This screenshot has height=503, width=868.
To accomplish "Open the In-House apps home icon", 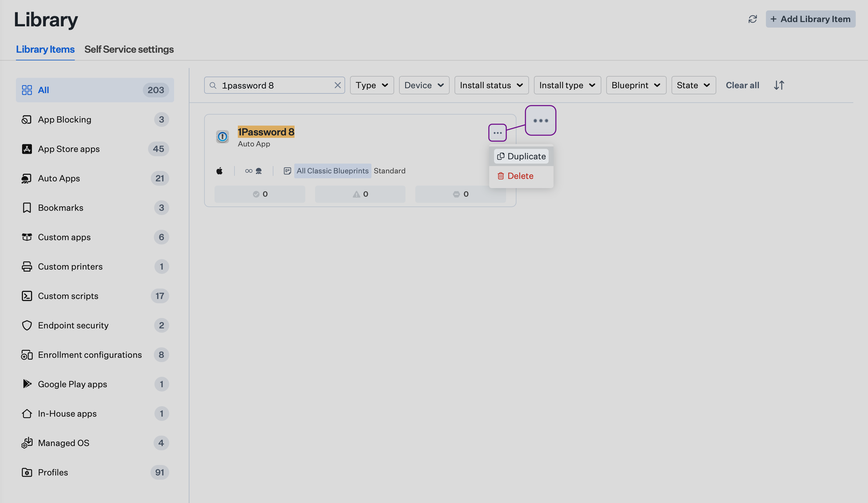I will (27, 414).
